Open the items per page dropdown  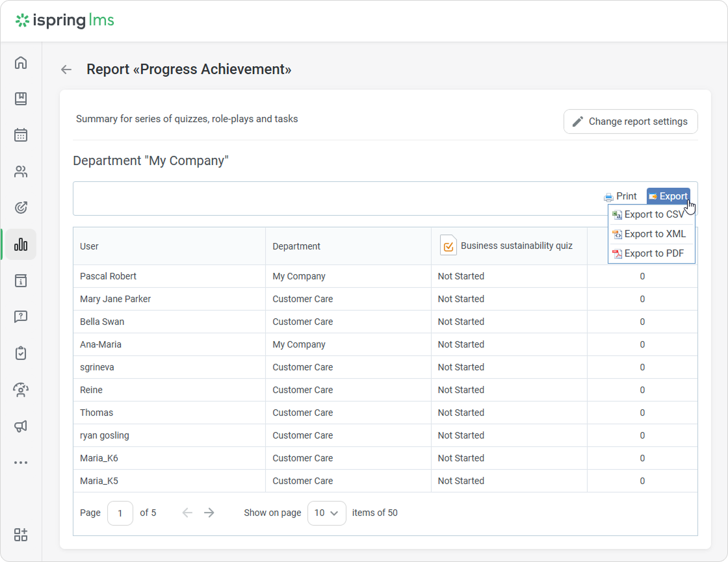(326, 513)
